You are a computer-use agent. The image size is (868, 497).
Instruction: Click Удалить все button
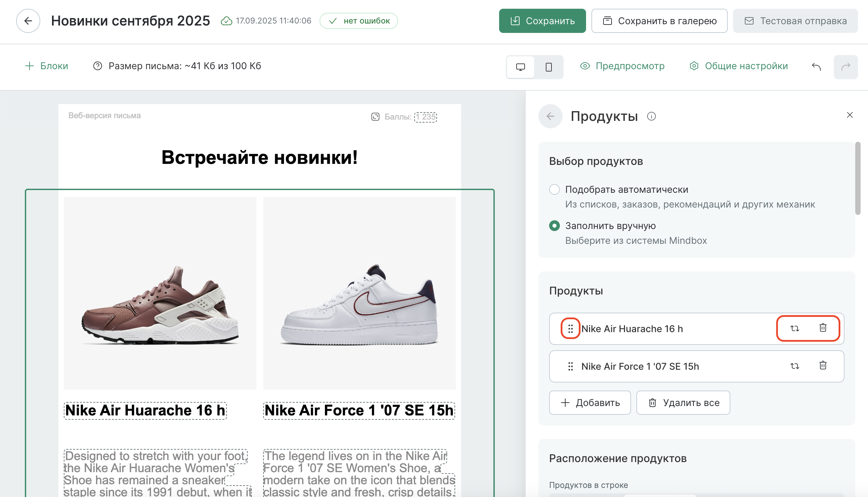pos(683,403)
